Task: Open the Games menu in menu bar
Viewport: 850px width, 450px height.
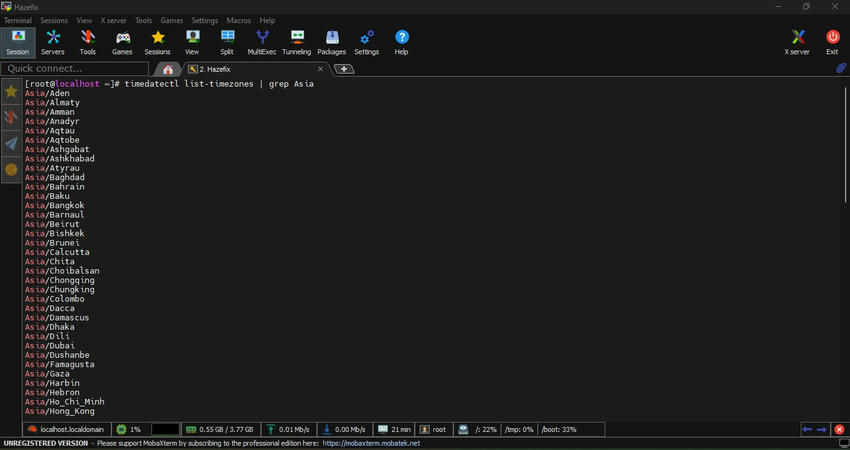Action: 172,20
